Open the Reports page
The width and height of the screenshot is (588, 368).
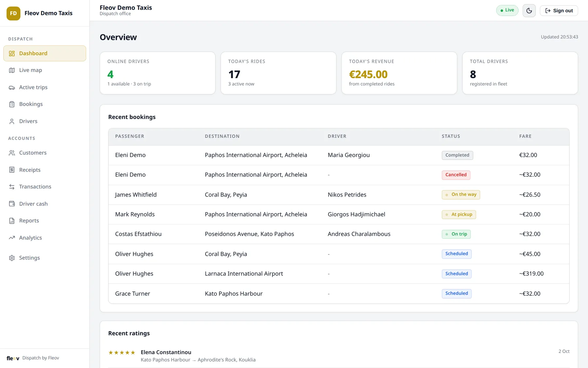pyautogui.click(x=45, y=221)
